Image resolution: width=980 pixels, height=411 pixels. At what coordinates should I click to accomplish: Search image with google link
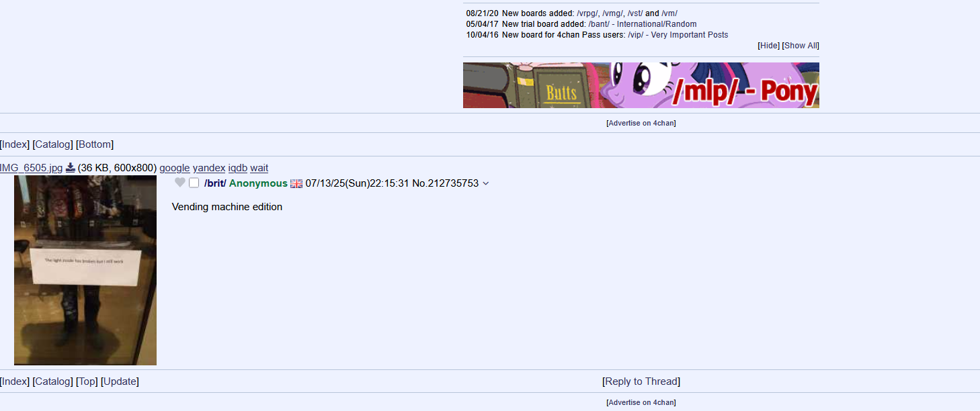[x=175, y=168]
